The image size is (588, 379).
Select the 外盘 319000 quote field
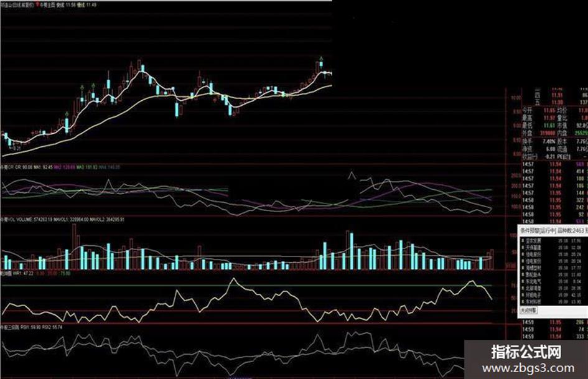[x=539, y=133]
